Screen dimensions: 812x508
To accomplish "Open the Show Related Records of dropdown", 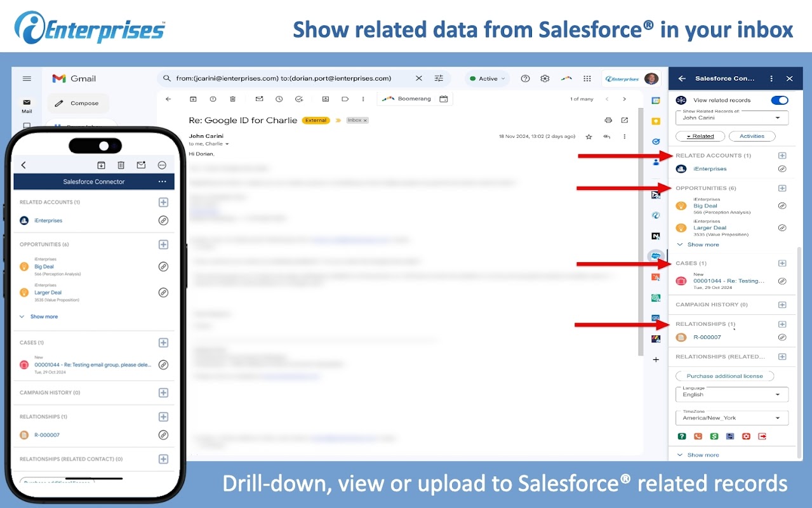I will (x=732, y=117).
